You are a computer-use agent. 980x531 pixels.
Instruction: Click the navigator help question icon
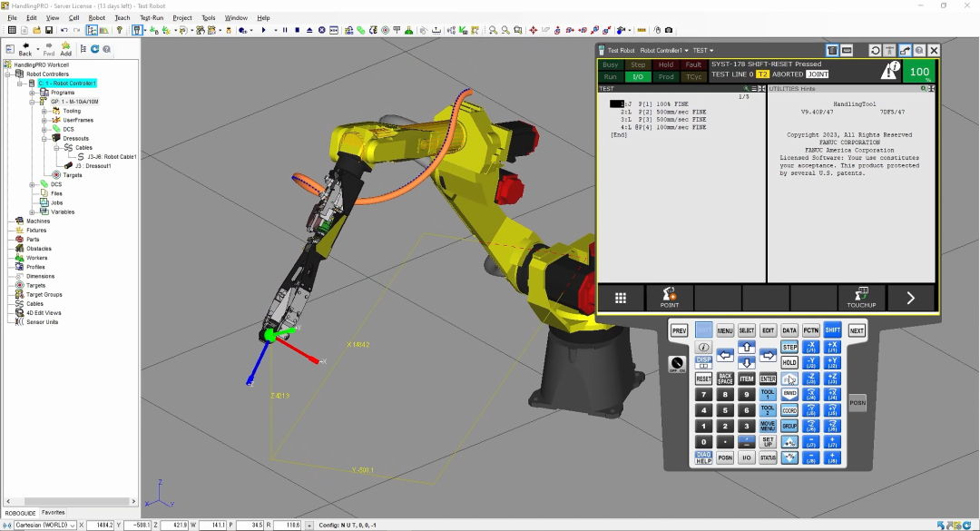107,49
